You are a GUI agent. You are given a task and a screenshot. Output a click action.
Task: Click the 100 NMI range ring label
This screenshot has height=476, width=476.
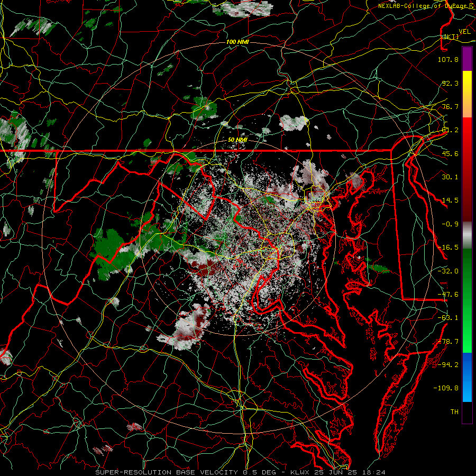pos(237,42)
